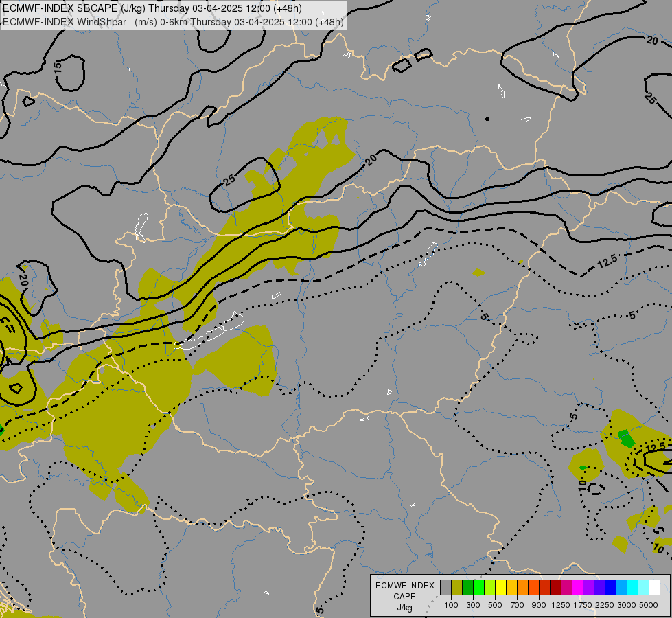Click the cyan legend swatch
Screen dimensions: 672x618
[633, 588]
